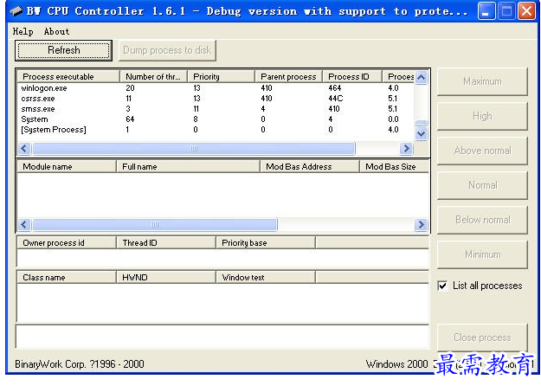Click process list horizontal scroll left arrow
Viewport: 541px width, 392px height.
[x=24, y=149]
